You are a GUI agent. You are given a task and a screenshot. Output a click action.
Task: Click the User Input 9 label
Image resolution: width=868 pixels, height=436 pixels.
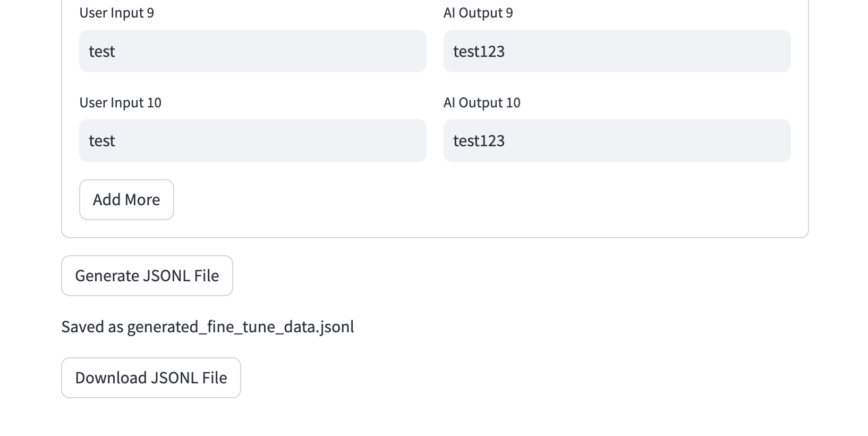coord(117,13)
